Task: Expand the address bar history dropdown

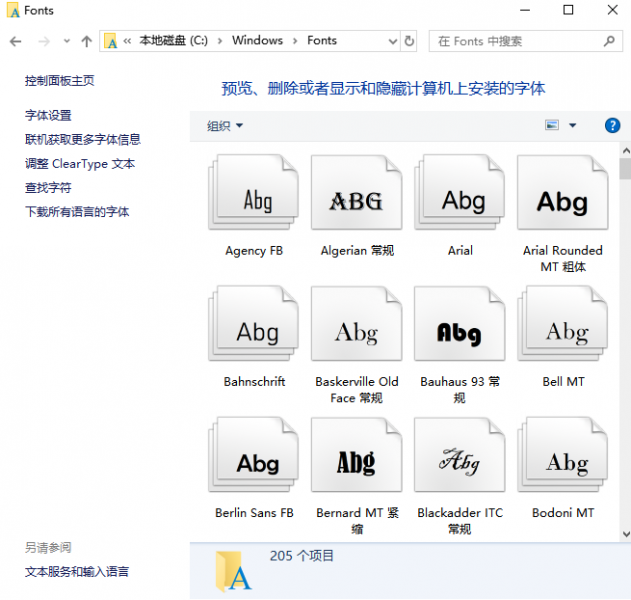Action: [392, 41]
